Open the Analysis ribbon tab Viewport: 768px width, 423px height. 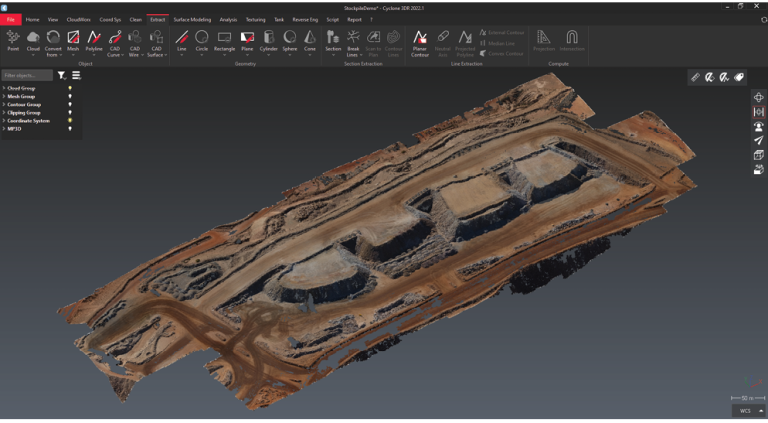[x=228, y=19]
